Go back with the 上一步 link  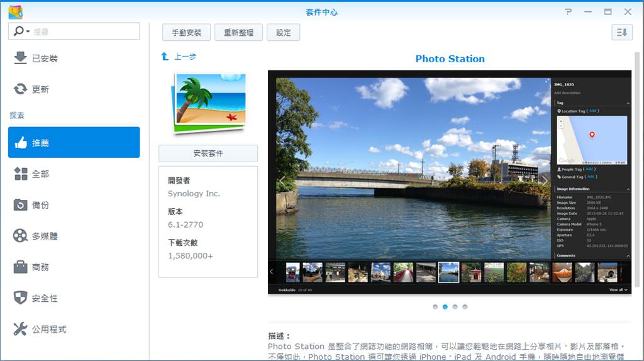[x=186, y=57]
